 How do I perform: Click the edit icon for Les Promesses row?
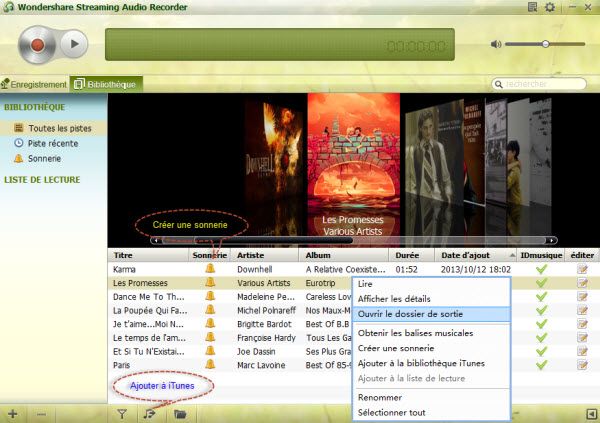(582, 283)
